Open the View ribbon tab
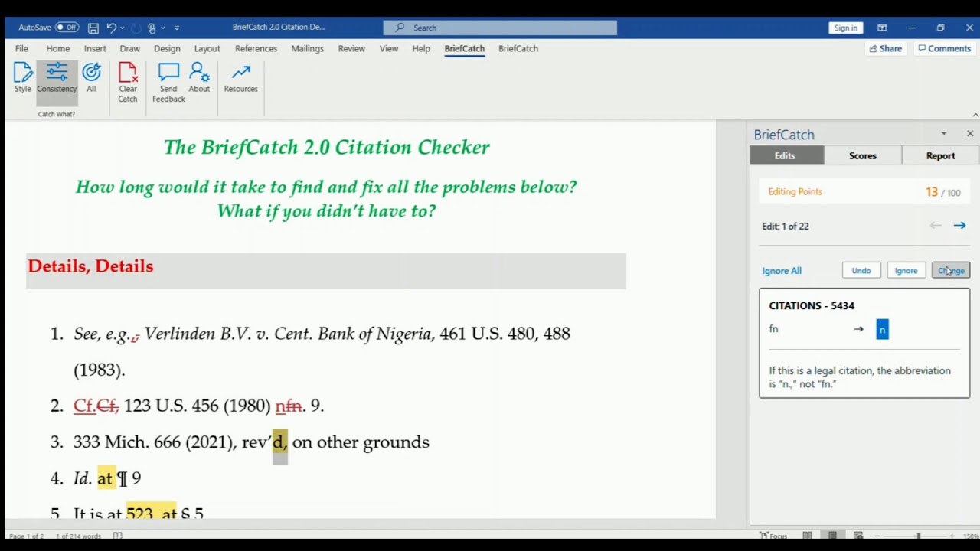980x551 pixels. [x=389, y=48]
